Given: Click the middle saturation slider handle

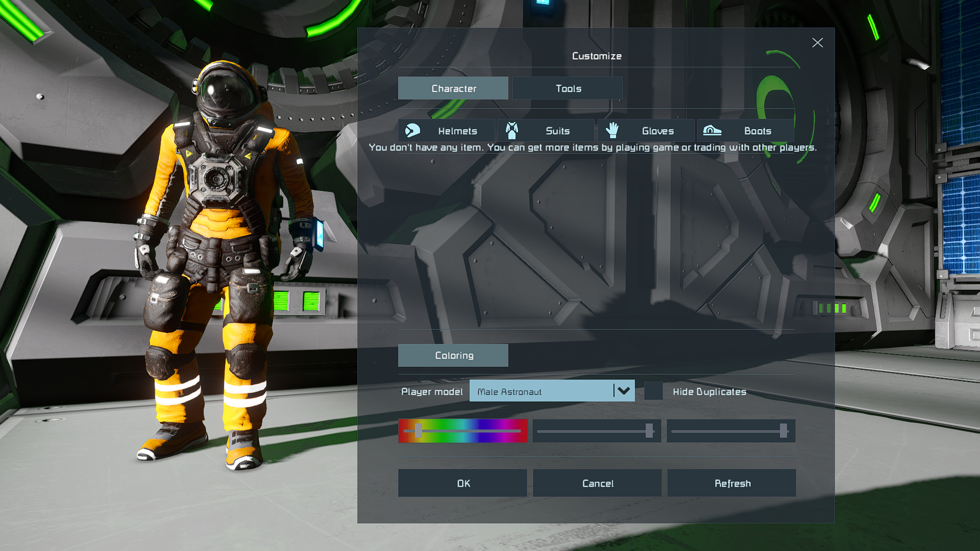Looking at the screenshot, I should [649, 431].
